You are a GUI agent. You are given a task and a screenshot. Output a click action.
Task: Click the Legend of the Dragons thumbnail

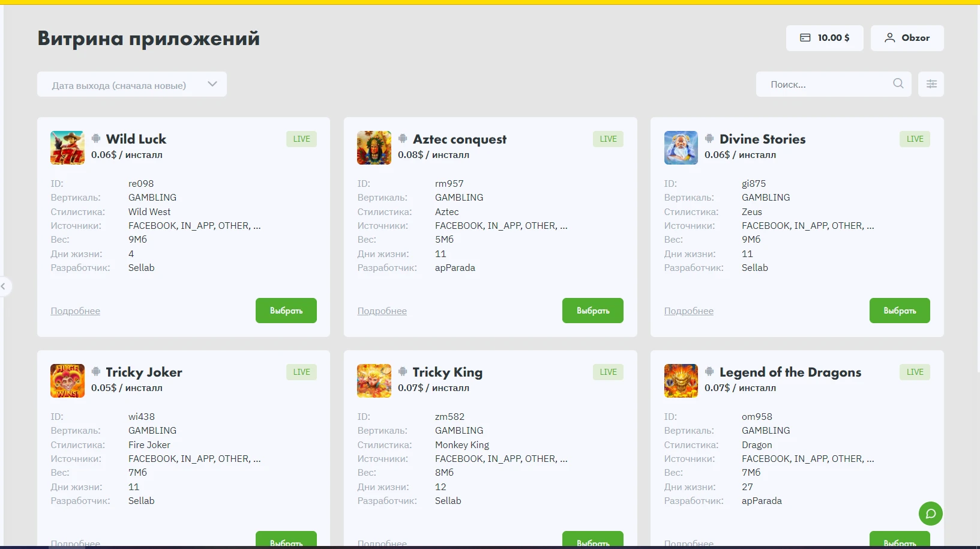point(681,381)
